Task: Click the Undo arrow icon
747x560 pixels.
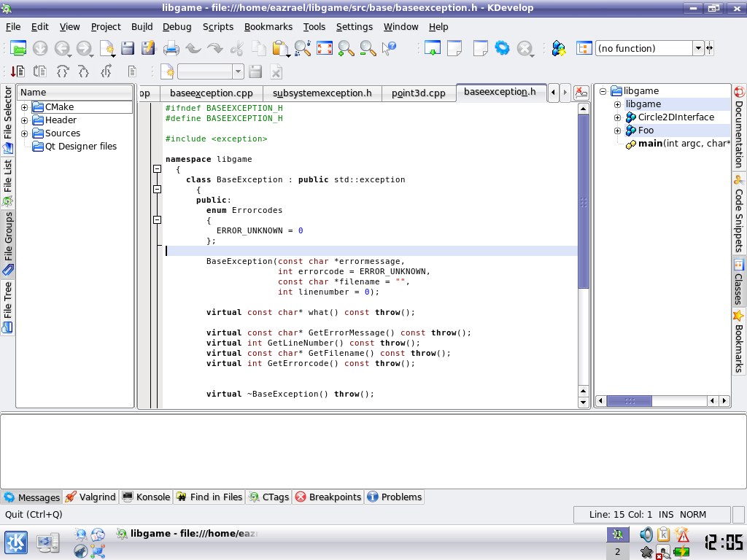Action: 193,48
